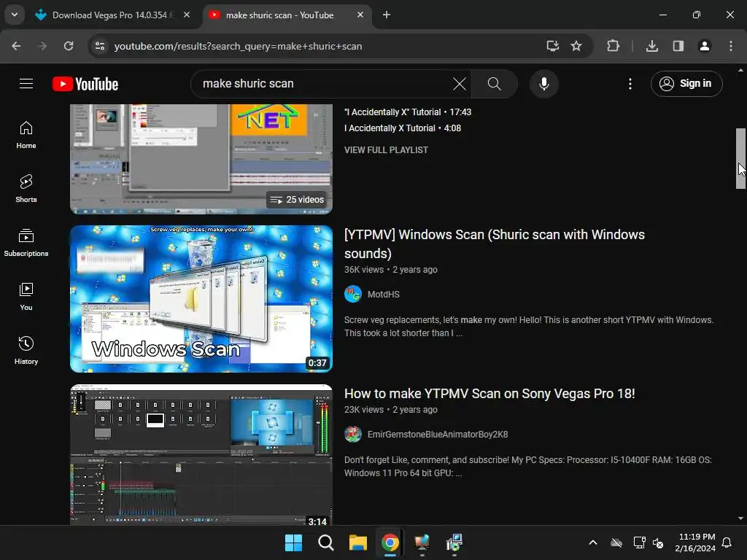Open Home in the sidebar
Viewport: 747px width, 560px height.
(x=26, y=135)
